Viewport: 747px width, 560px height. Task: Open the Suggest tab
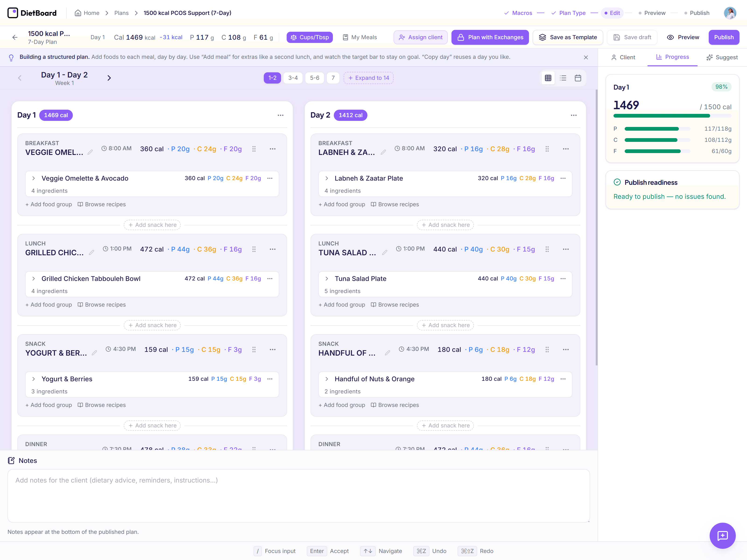pos(722,57)
